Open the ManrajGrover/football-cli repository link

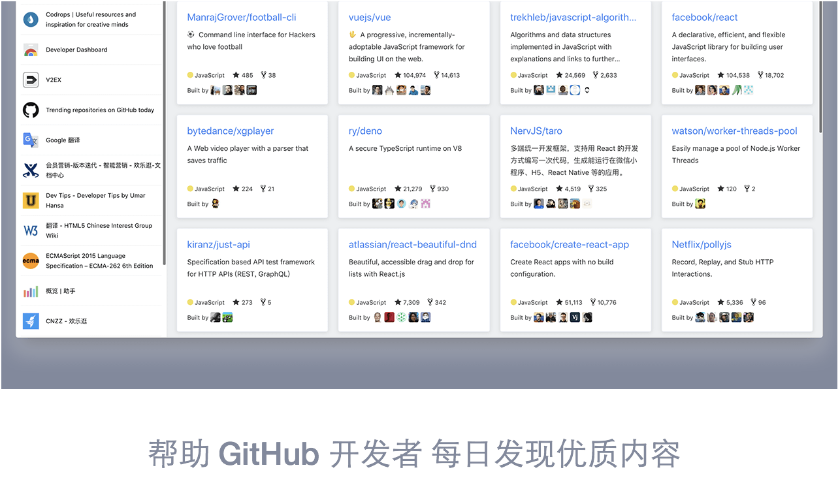[242, 18]
